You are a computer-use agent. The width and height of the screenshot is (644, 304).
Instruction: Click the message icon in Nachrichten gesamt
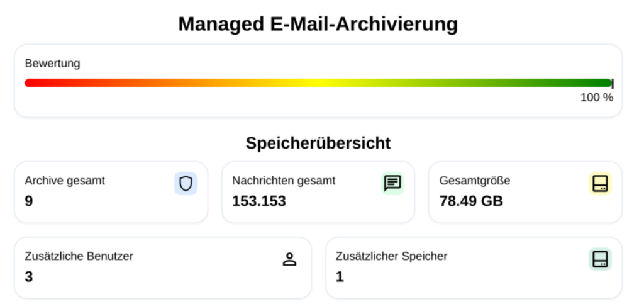[x=392, y=183]
